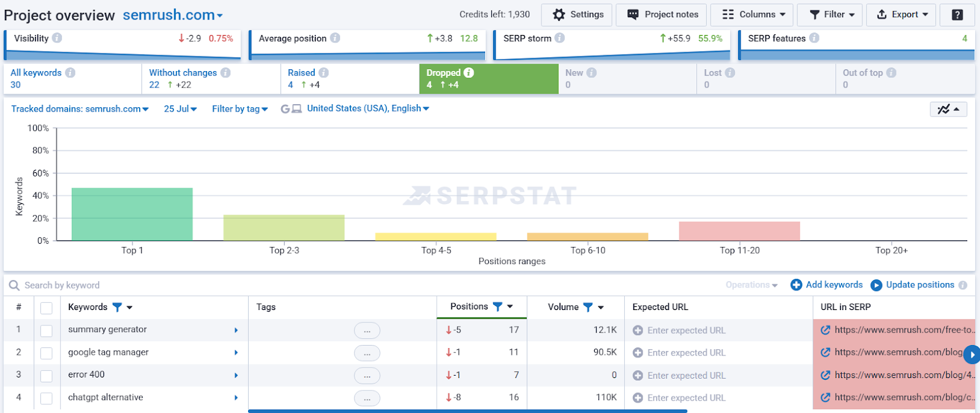Click the chart toggle icon button

(948, 109)
